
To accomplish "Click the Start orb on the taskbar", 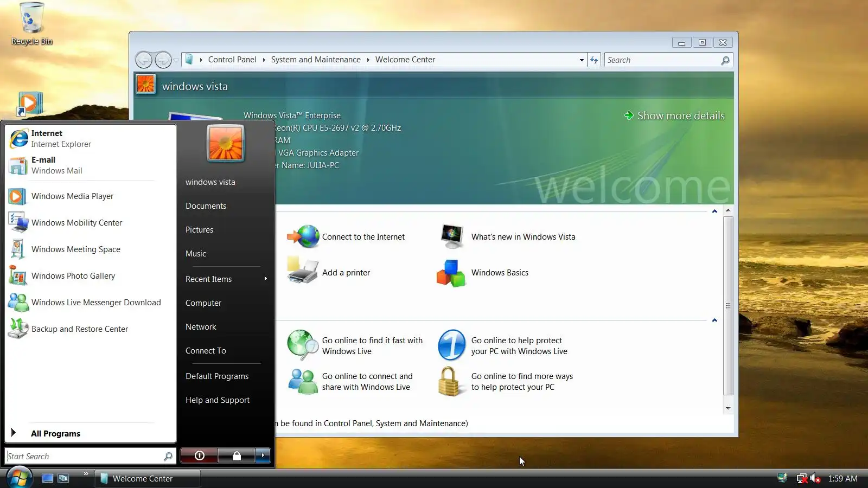I will [x=20, y=478].
